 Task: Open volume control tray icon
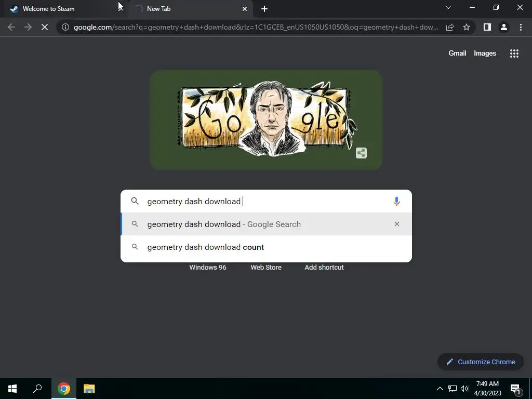click(464, 389)
